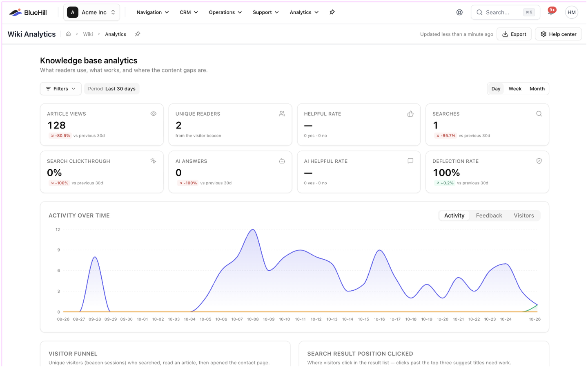Viewport: 588px width, 368px height.
Task: Click the 100% deflection rate value
Action: (446, 173)
